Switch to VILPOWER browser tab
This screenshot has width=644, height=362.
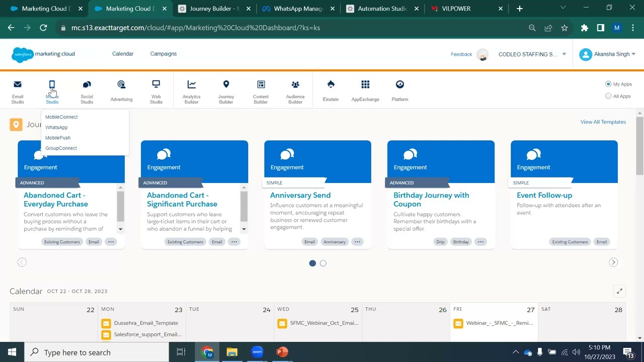pyautogui.click(x=466, y=9)
